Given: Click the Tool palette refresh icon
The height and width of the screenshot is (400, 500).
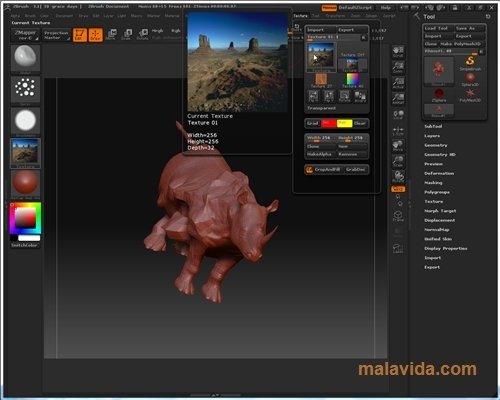Looking at the screenshot, I should [488, 16].
